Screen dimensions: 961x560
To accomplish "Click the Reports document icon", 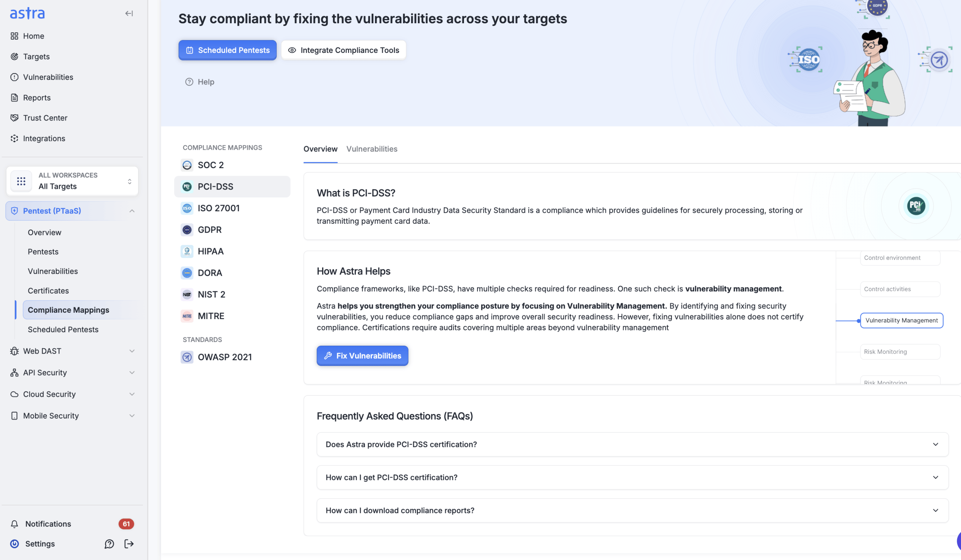I will point(15,98).
